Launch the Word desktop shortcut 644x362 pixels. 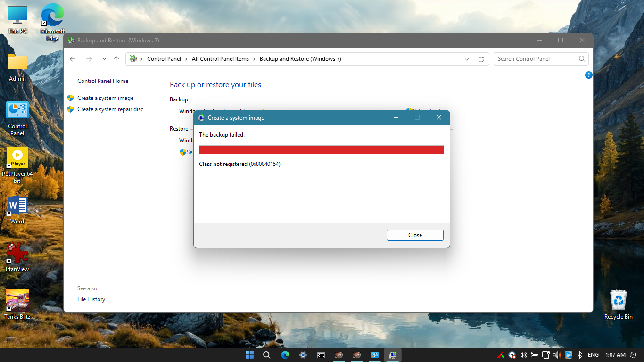tap(17, 210)
